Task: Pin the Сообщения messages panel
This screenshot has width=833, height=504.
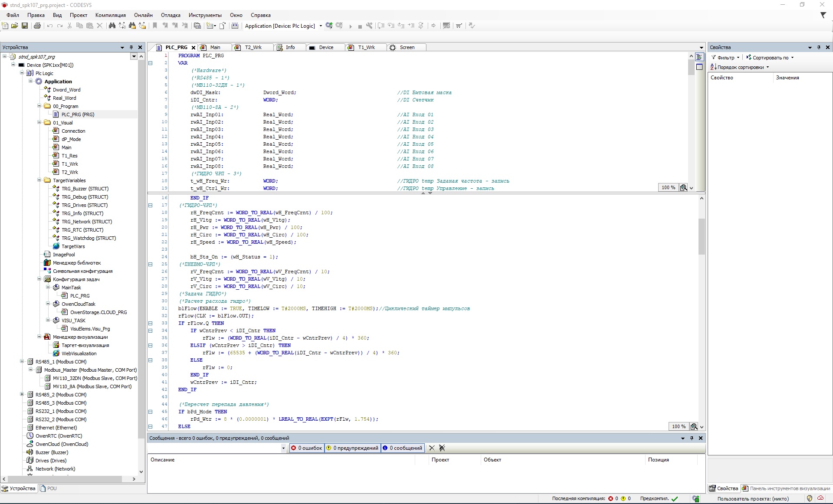Action: point(692,438)
